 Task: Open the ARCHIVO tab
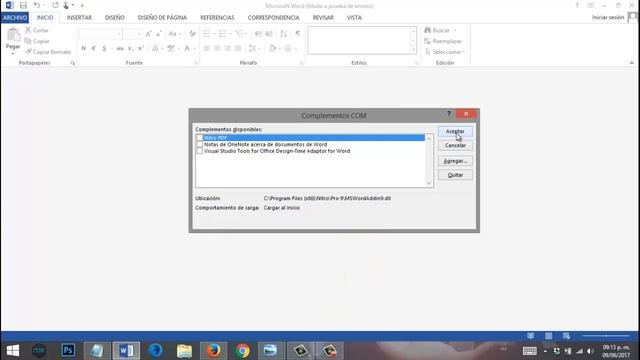(x=15, y=18)
